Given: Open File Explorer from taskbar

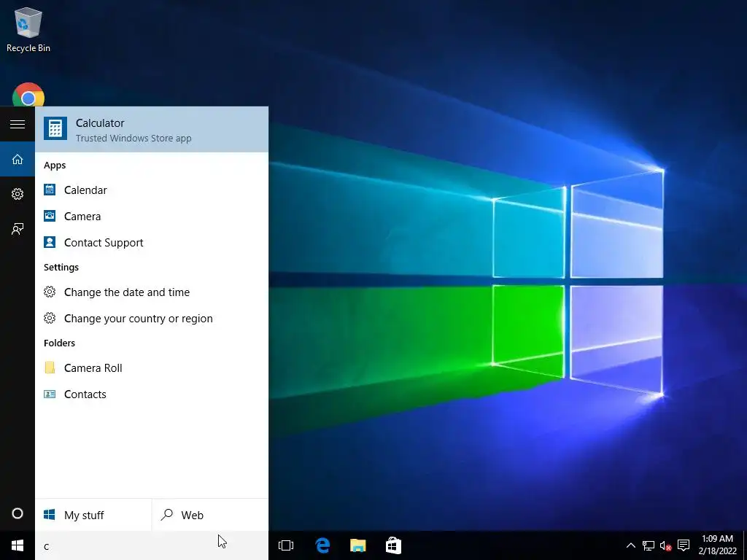Looking at the screenshot, I should (357, 545).
